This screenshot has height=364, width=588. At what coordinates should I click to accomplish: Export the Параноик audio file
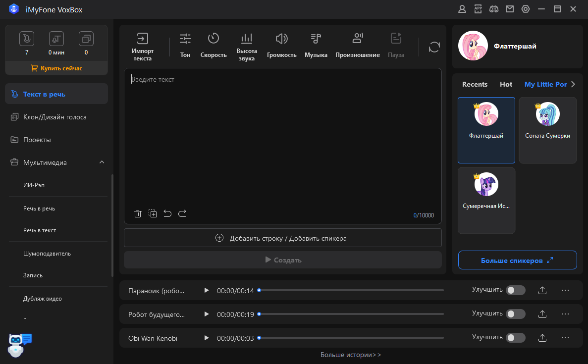[x=542, y=290]
